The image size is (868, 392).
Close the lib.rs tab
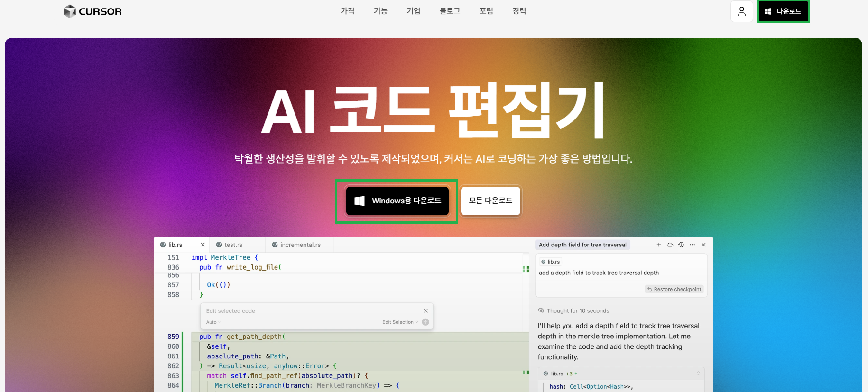click(203, 245)
